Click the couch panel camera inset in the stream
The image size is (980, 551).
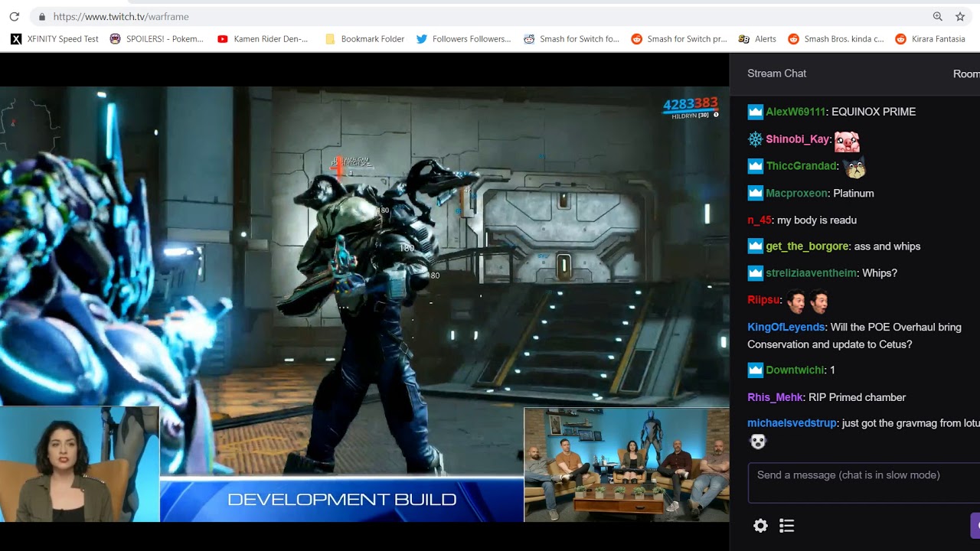(x=626, y=465)
